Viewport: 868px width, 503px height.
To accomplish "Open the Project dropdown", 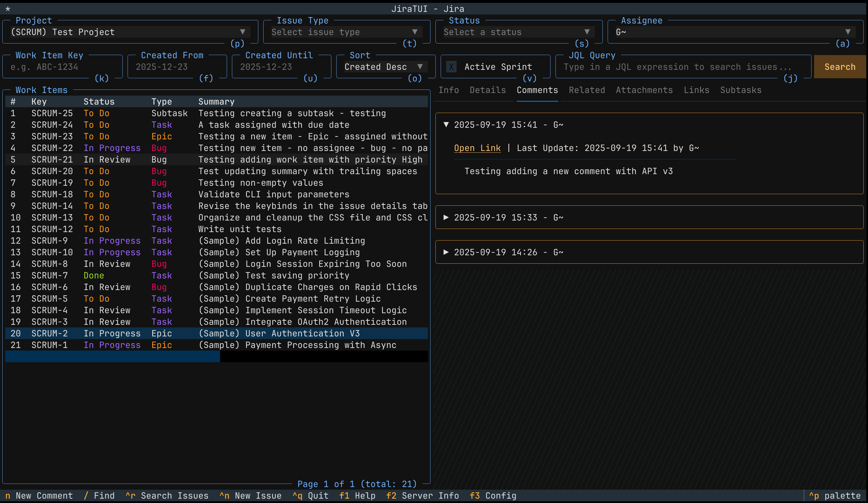I will pos(130,32).
